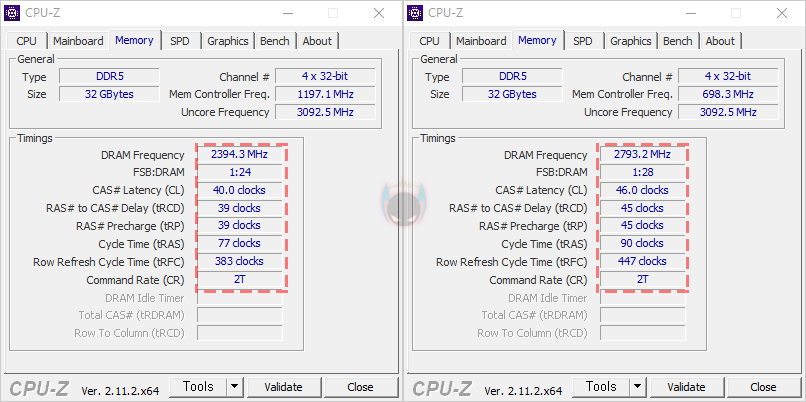The height and width of the screenshot is (402, 806).
Task: Click FSB:DRAM ratio 1:28 field
Action: point(643,172)
